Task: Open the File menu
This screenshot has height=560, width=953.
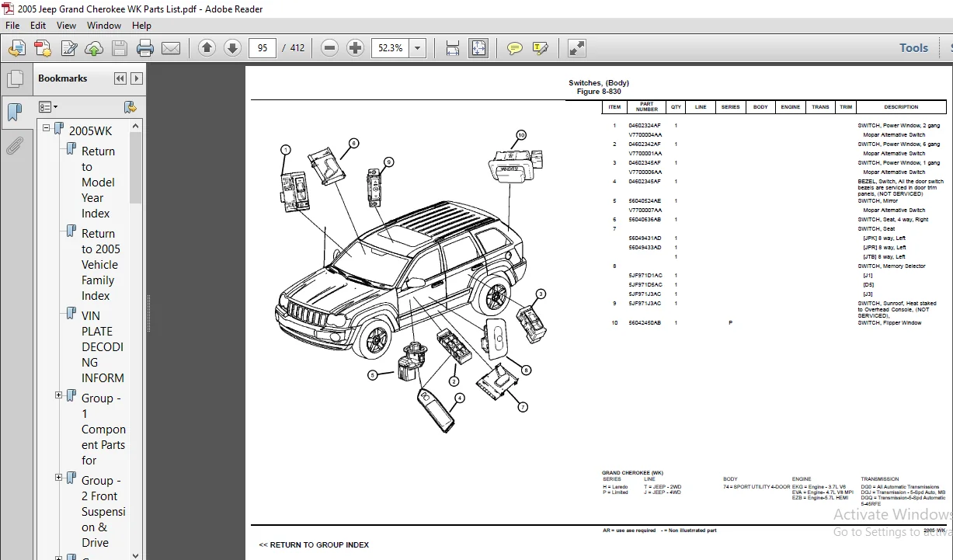Action: pos(12,26)
